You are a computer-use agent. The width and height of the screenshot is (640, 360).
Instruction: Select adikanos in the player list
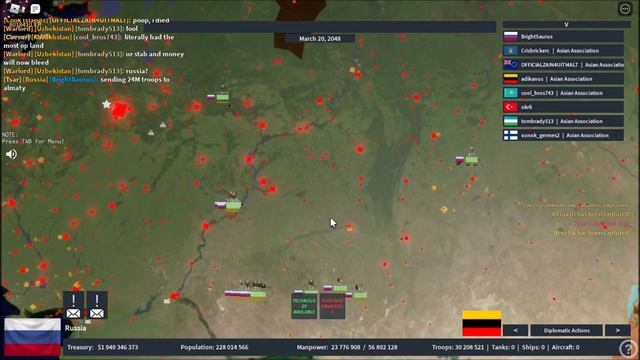(x=563, y=79)
